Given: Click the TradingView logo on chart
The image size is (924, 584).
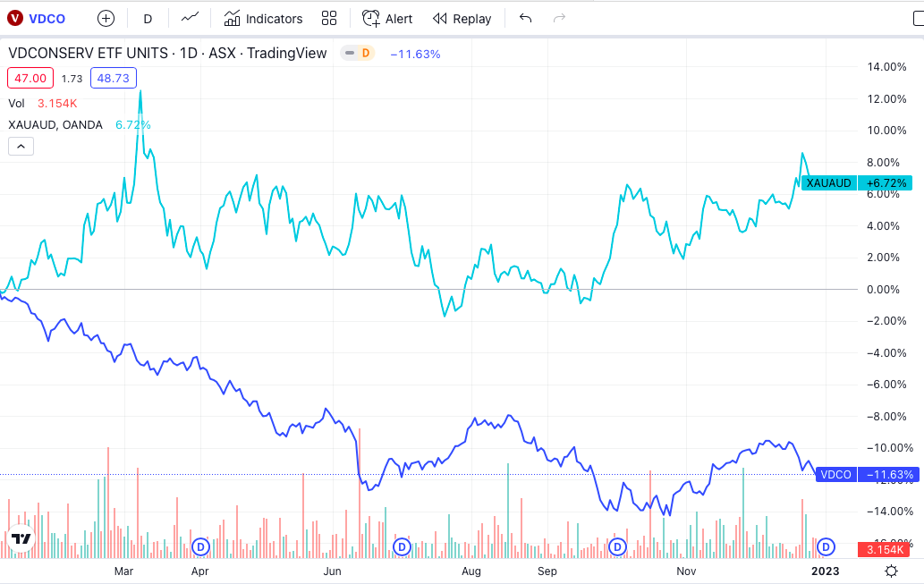Looking at the screenshot, I should coord(21,538).
